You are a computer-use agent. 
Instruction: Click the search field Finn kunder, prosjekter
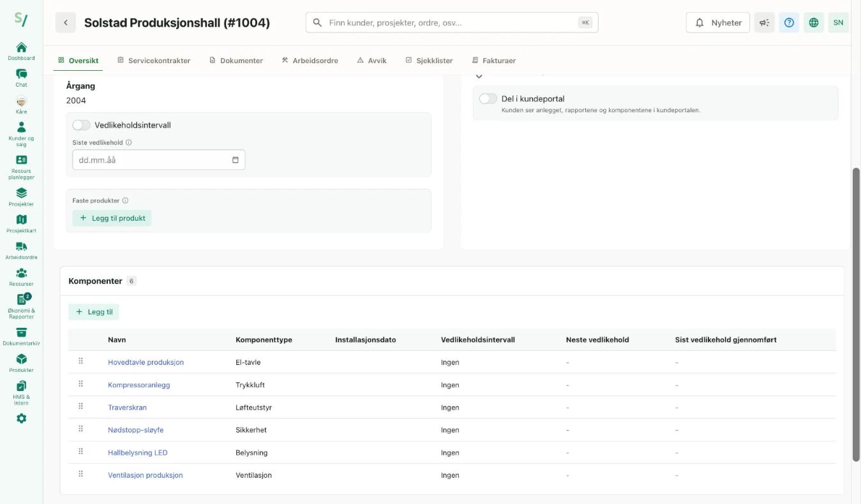452,22
